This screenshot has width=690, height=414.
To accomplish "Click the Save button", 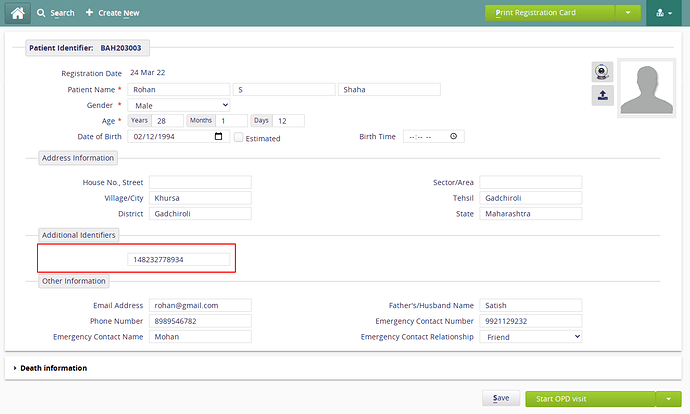I will (501, 398).
